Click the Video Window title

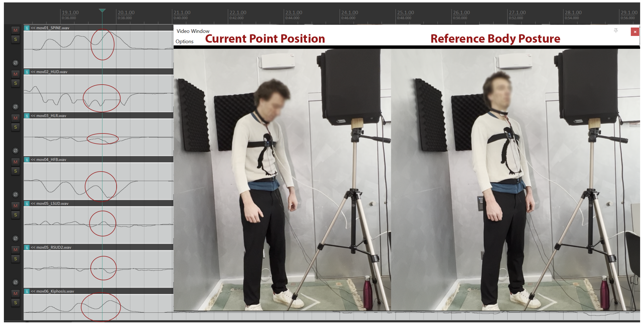tap(193, 31)
